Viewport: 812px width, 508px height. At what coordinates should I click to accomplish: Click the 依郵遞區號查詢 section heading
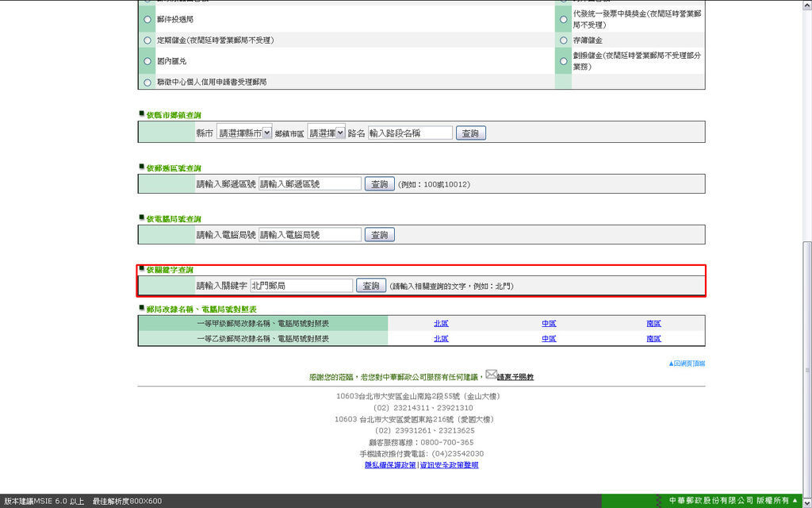click(x=174, y=168)
